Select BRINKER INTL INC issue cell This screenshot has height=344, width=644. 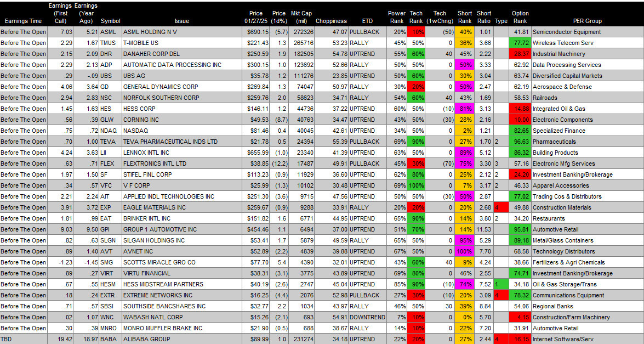click(182, 218)
